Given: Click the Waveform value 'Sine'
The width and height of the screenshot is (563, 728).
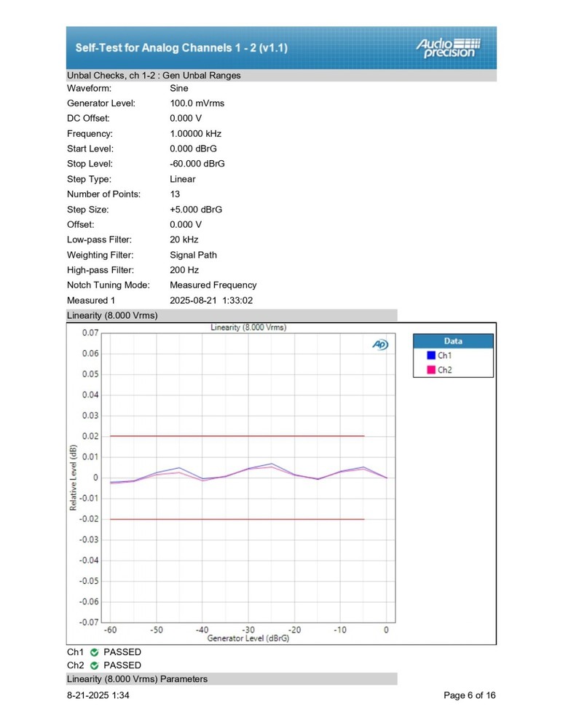Looking at the screenshot, I should tap(179, 88).
